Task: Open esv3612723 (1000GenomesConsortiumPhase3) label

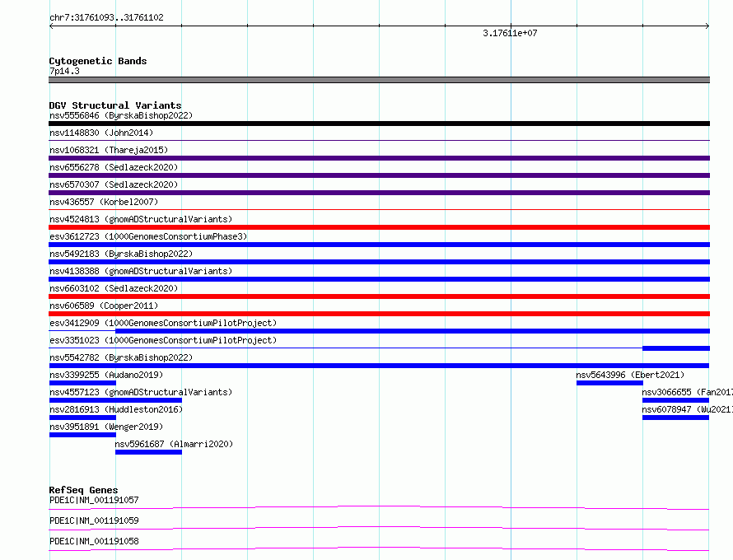Action: pyautogui.click(x=148, y=236)
